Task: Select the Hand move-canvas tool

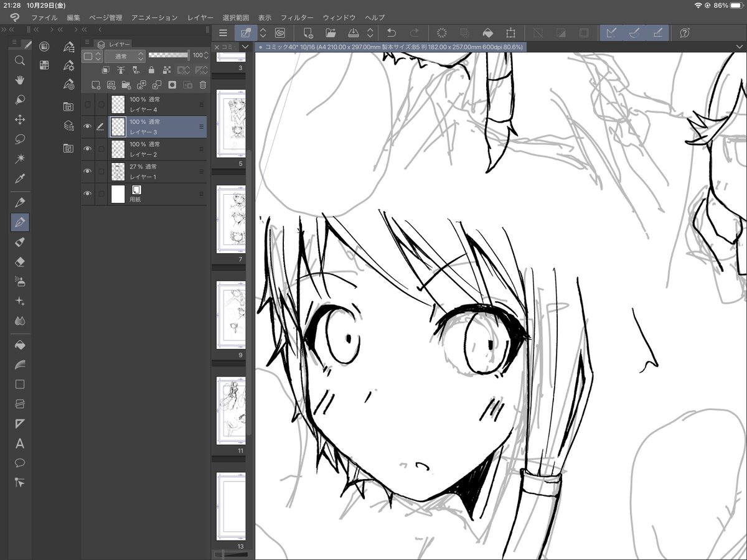Action: click(20, 80)
